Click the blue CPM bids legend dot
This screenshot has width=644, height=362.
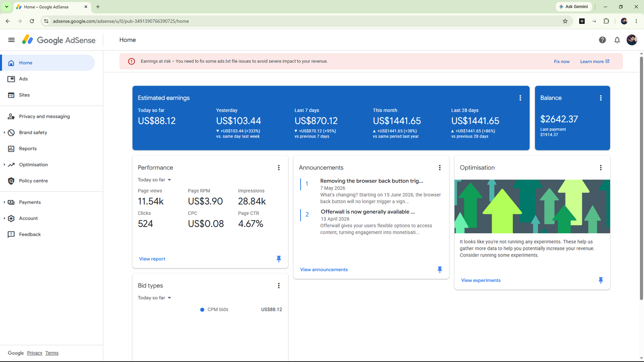tap(202, 310)
